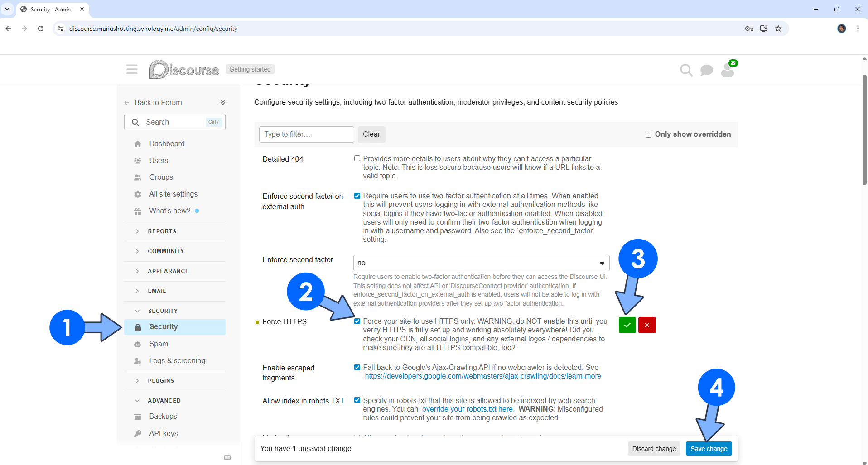Focus the Type to filter field
Viewport: 868px width, 465px height.
click(x=307, y=134)
